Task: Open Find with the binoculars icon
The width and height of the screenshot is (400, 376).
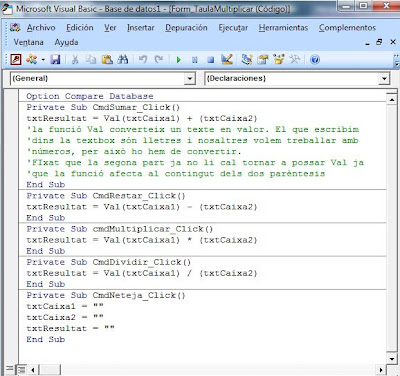Action: pyautogui.click(x=123, y=60)
